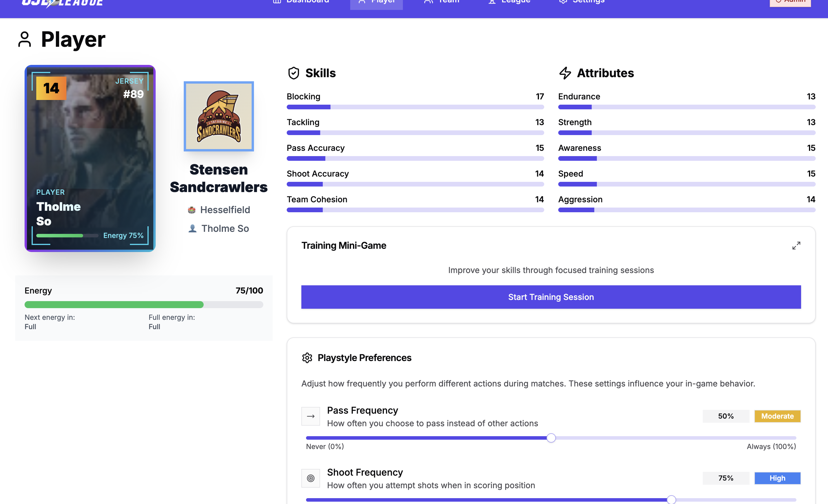
Task: Click the Pass Frequency slider handle
Action: 551,438
